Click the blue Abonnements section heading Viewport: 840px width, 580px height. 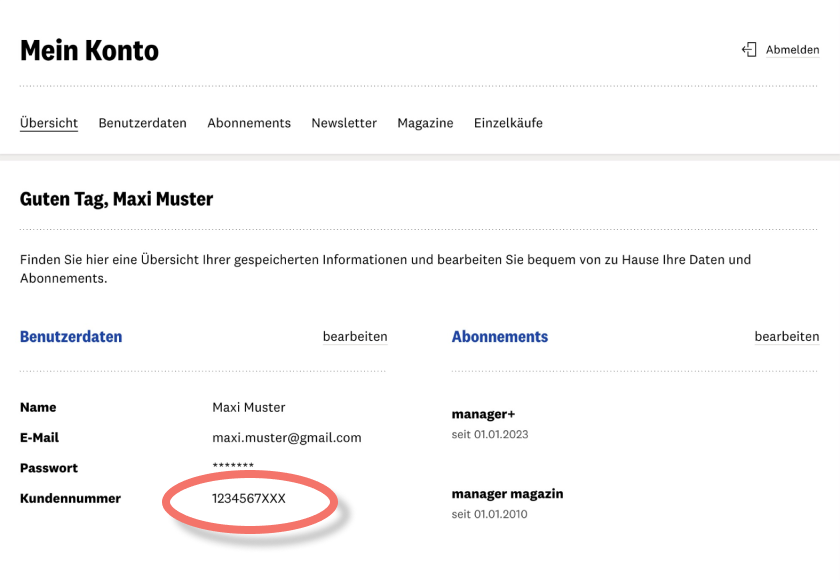pos(500,337)
